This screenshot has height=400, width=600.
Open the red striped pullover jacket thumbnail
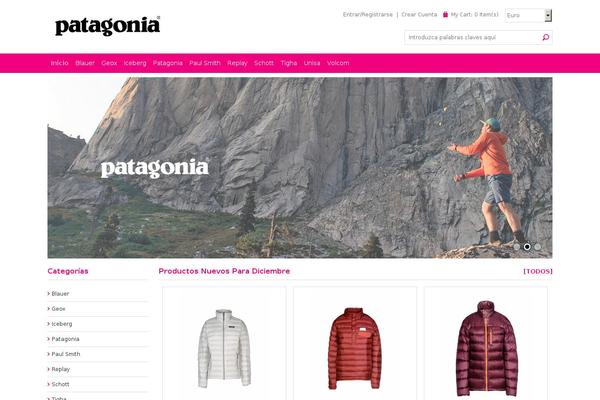[x=355, y=348]
